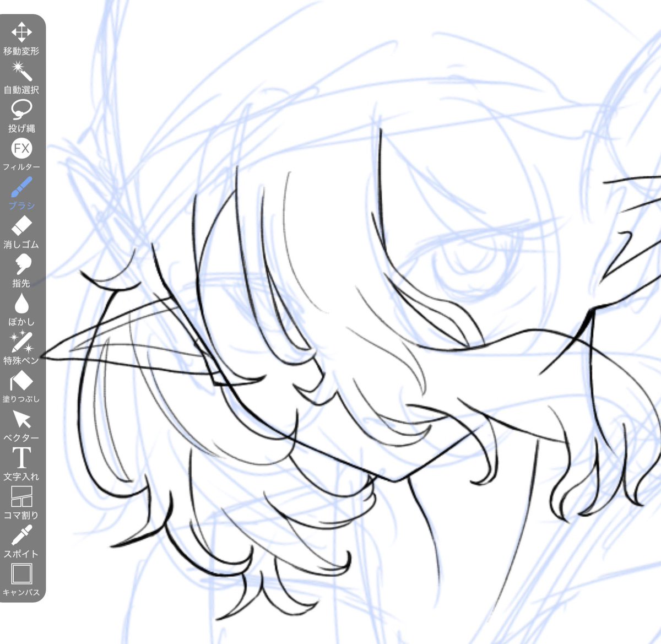Image resolution: width=661 pixels, height=644 pixels.
Task: Select the 自動選択 magic wand tool
Action: (21, 77)
